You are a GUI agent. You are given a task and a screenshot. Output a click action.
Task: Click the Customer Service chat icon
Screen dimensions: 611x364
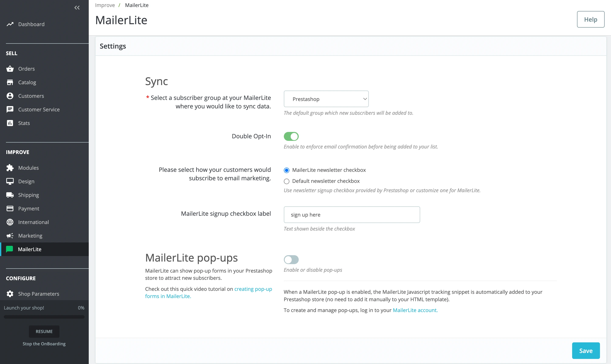pos(10,109)
